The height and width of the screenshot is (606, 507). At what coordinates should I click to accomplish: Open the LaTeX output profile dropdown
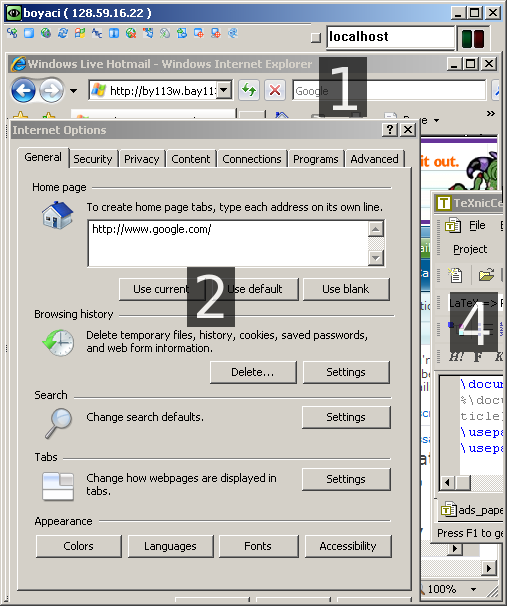476,303
